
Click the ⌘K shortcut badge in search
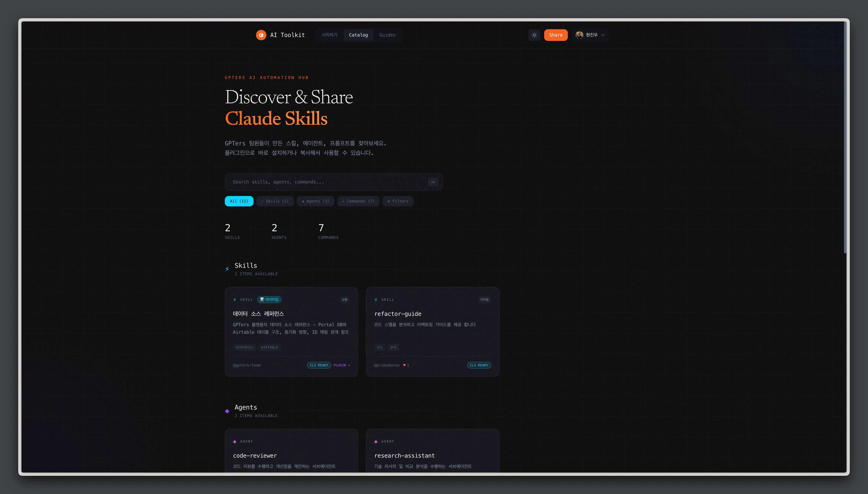click(x=433, y=182)
